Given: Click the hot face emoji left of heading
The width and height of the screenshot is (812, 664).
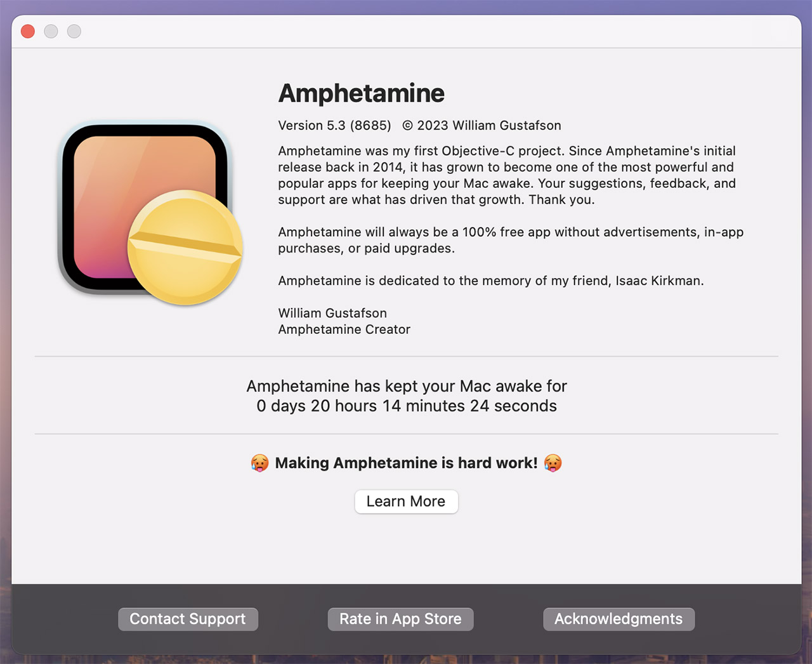Looking at the screenshot, I should tap(259, 463).
